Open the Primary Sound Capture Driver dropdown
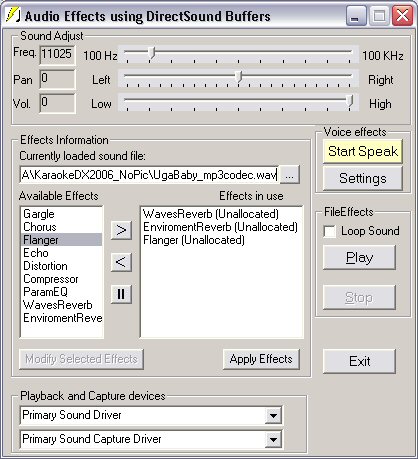The image size is (418, 459). click(273, 439)
